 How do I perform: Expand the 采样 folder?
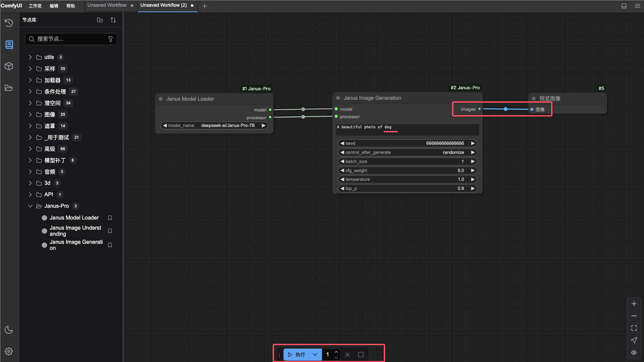tap(30, 69)
